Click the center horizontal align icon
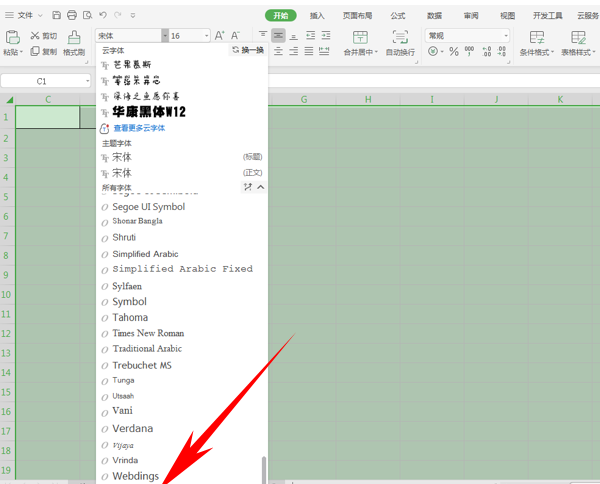This screenshot has height=484, width=600. tap(278, 51)
